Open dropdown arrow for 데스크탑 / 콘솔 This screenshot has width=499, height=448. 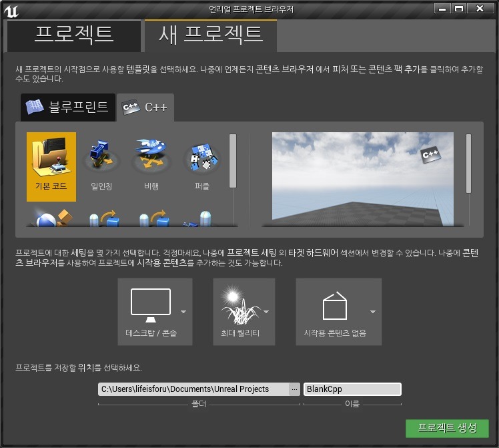pos(183,312)
